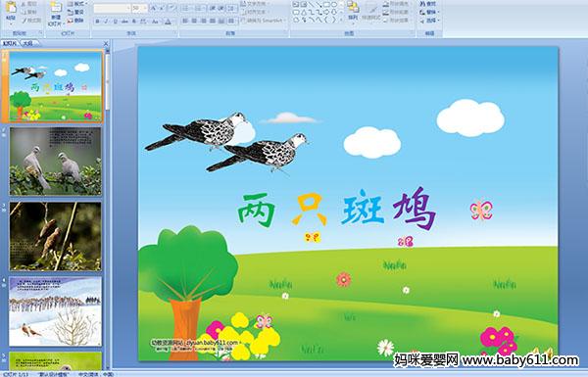Click the Arrange shapes icon
Viewport: 588px width, 377px height.
[x=353, y=10]
